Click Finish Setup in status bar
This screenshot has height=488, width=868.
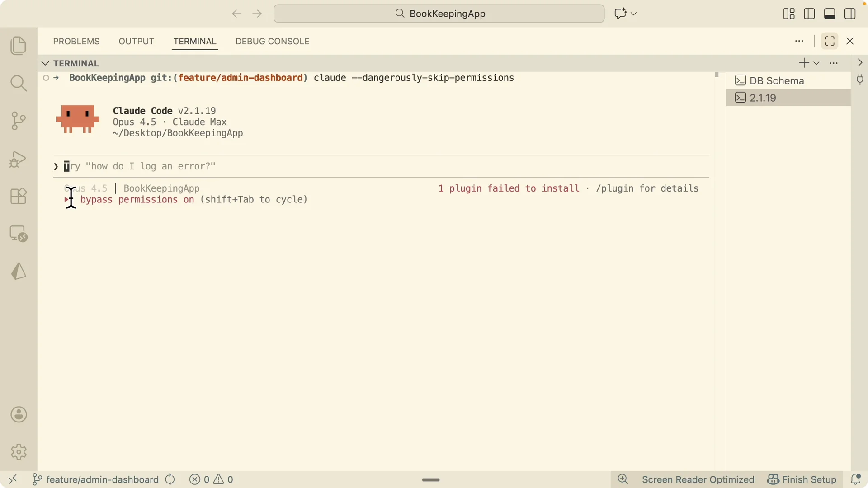coord(802,479)
